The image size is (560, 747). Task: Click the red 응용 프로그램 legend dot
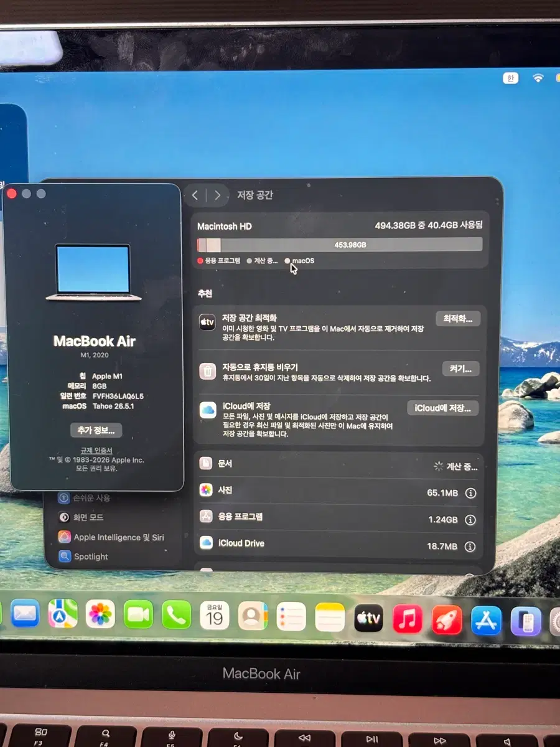pos(200,261)
